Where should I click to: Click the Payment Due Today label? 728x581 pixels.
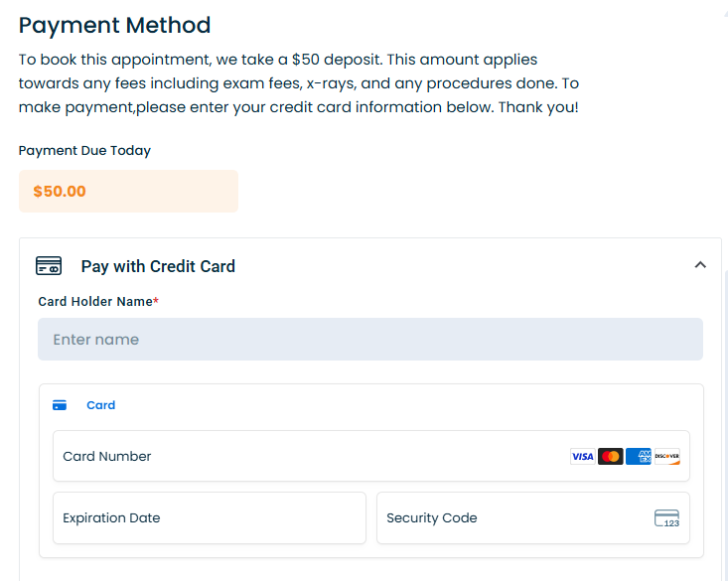[x=84, y=151]
